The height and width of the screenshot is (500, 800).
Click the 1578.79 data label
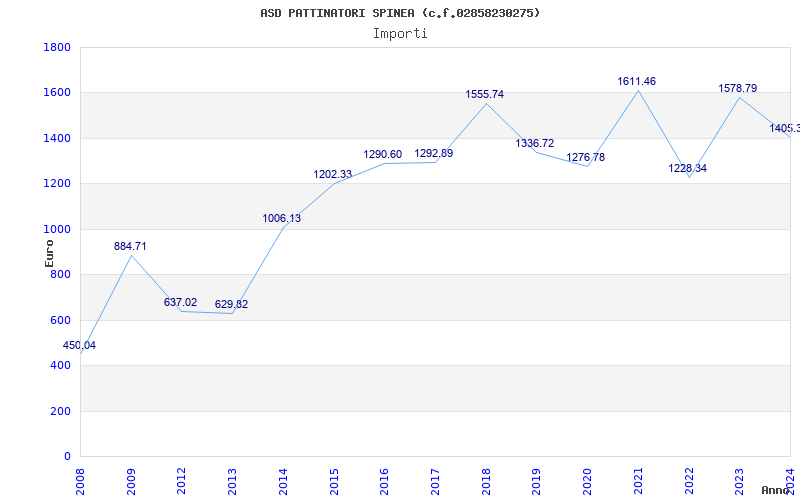(738, 88)
